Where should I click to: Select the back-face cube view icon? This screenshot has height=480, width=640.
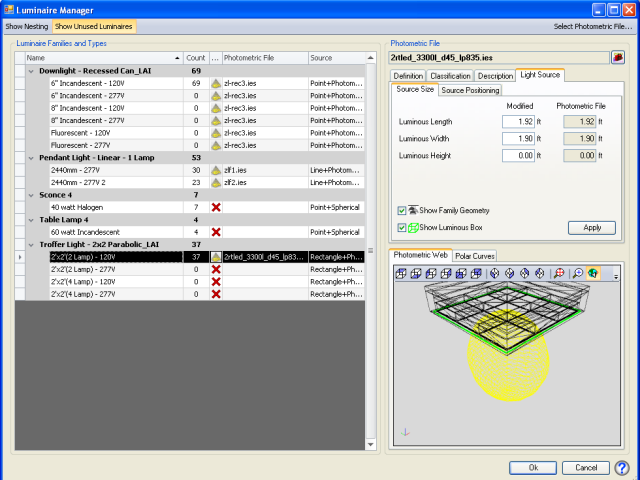476,273
